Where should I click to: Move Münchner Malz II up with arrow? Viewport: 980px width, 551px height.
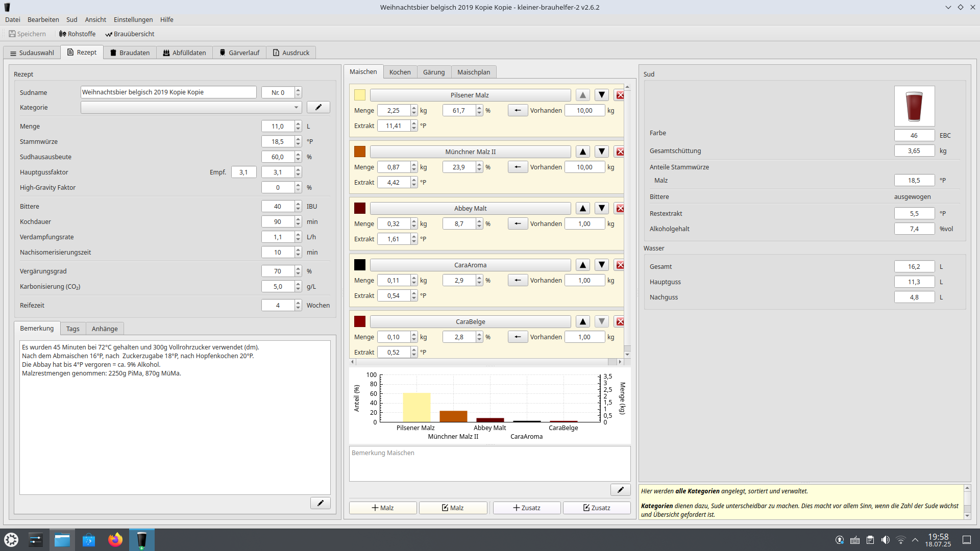point(583,152)
